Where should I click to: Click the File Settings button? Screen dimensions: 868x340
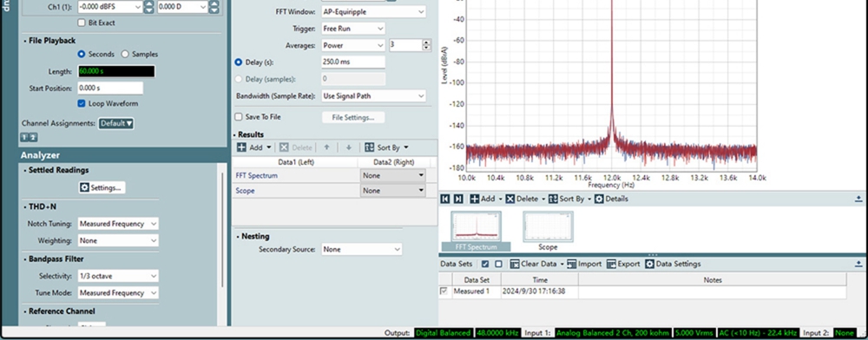pos(353,117)
